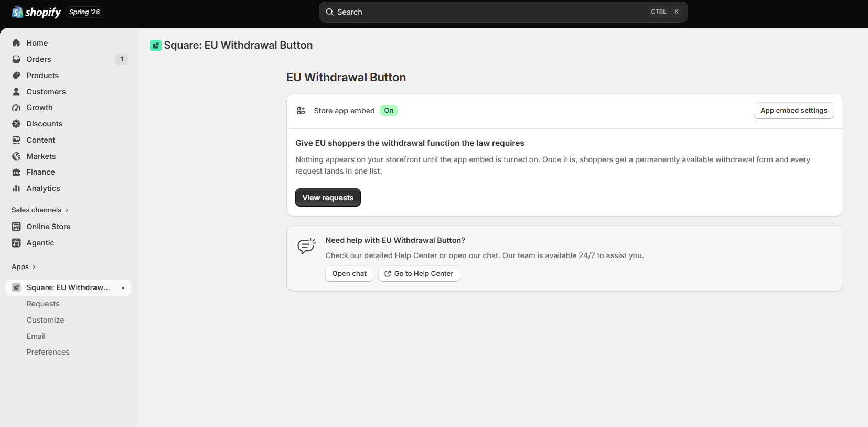The width and height of the screenshot is (868, 427).
Task: Go to Markets
Action: point(69,156)
